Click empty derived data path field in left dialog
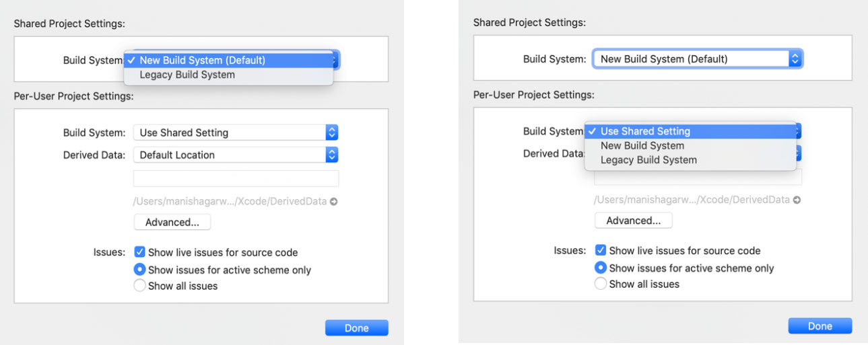 [236, 178]
